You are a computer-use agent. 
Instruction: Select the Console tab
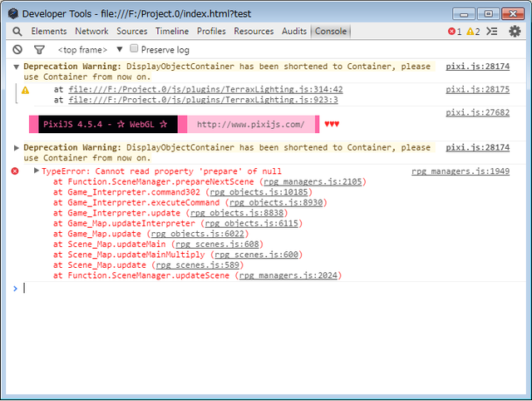coord(331,32)
